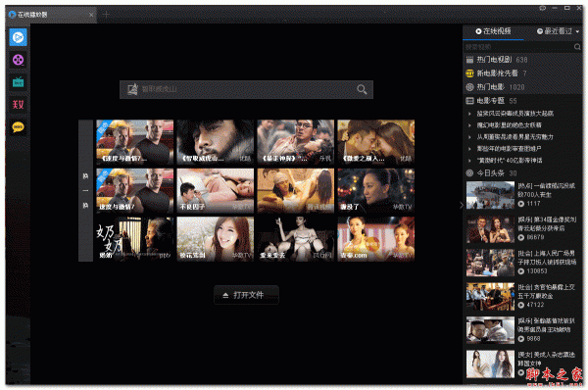Image resolution: width=588 pixels, height=390 pixels.
Task: Click the 电影专题 list icon
Action: [469, 101]
